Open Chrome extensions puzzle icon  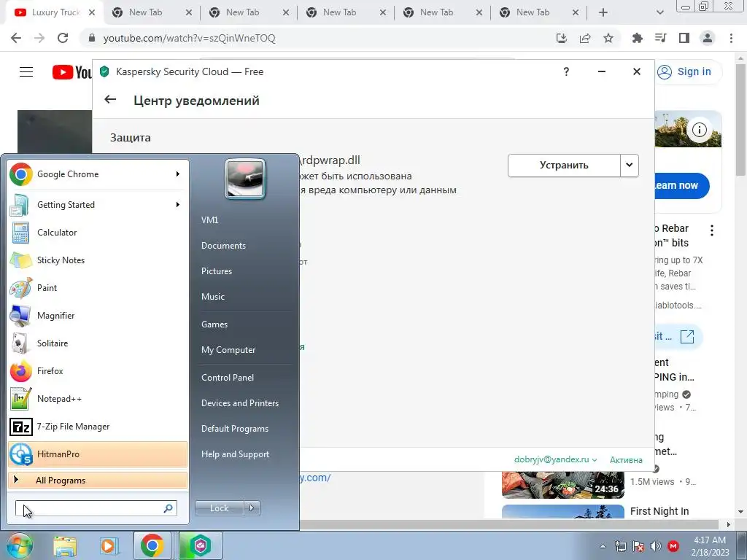(x=637, y=38)
